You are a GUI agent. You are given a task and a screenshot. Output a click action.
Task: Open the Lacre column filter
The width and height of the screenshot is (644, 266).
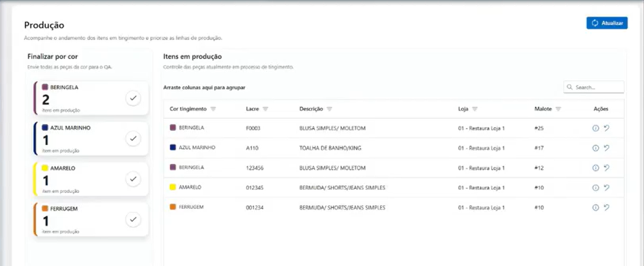[265, 109]
